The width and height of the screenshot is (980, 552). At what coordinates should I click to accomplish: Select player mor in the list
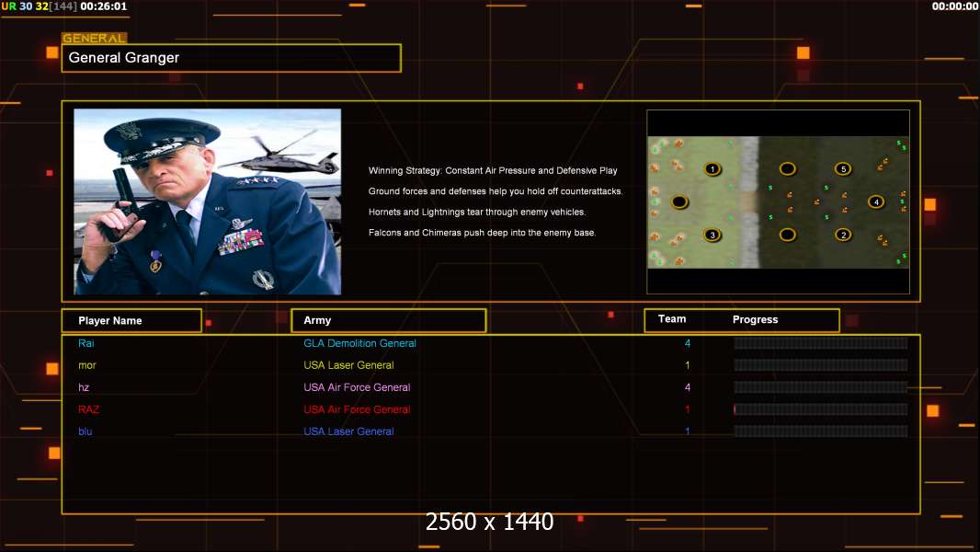[86, 365]
